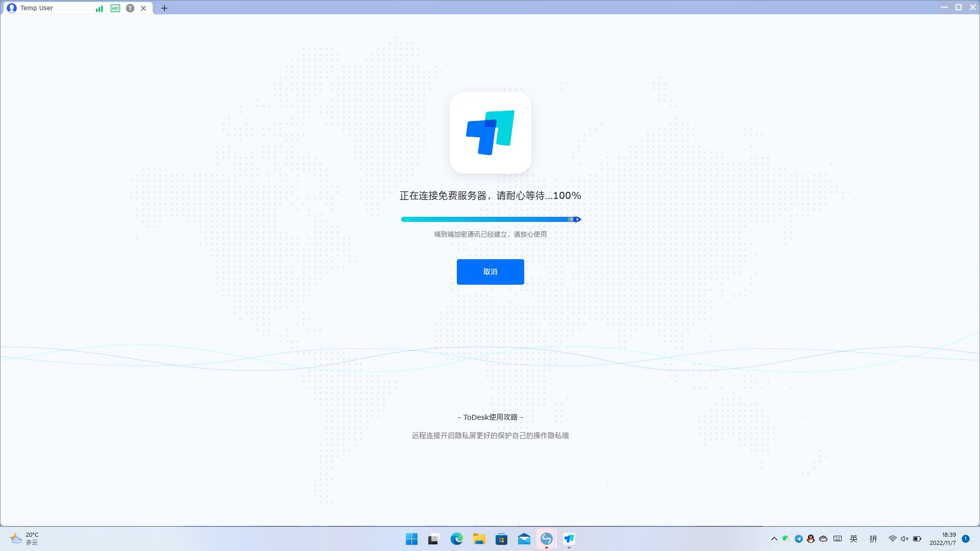Click the QQ penguin tray icon
Viewport: 980px width, 551px height.
811,539
